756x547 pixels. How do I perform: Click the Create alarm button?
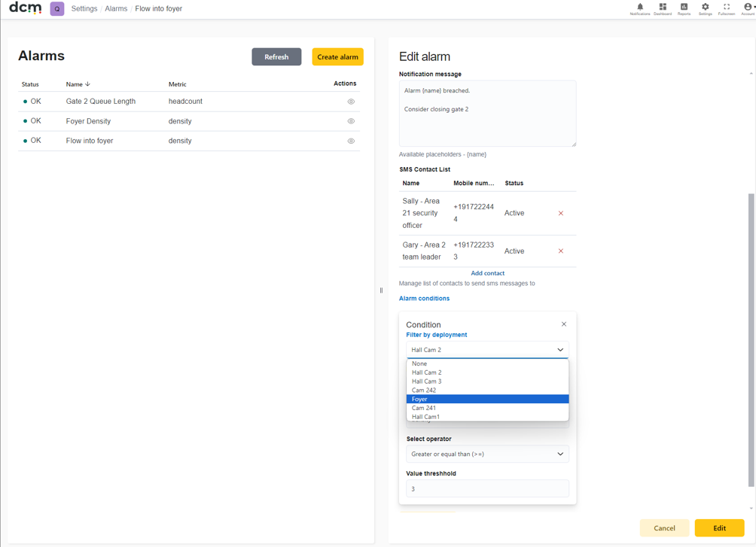tap(337, 57)
